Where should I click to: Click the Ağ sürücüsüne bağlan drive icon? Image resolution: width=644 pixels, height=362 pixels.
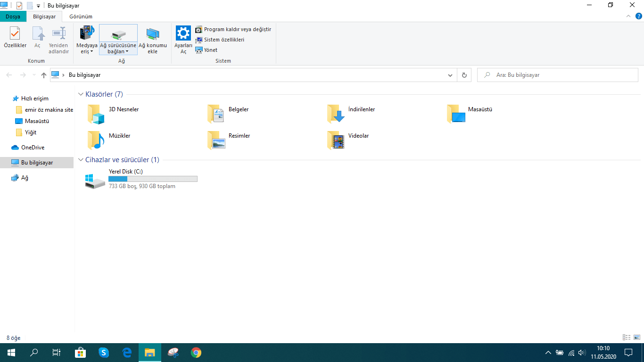click(118, 34)
